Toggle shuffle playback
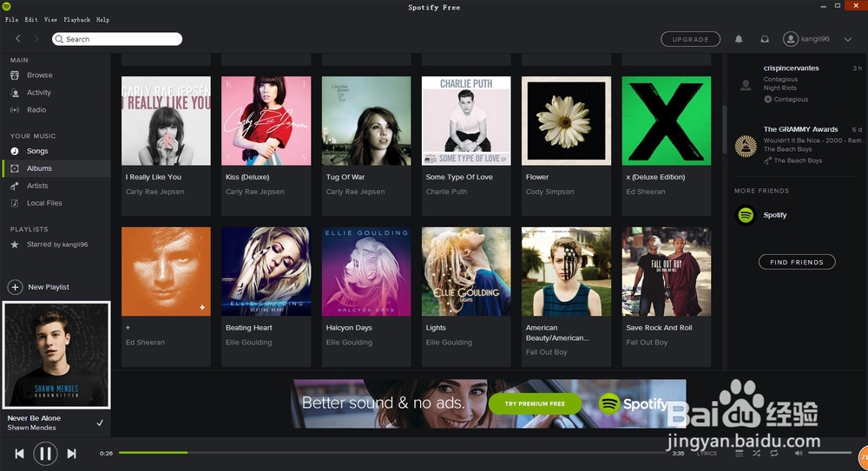Screen dimensions: 868x471 pos(756,454)
